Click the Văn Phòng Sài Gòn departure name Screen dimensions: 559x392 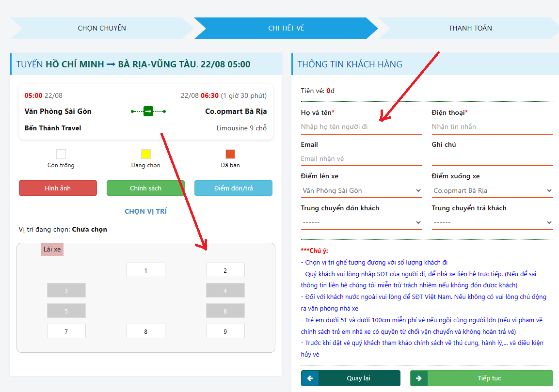pos(58,111)
